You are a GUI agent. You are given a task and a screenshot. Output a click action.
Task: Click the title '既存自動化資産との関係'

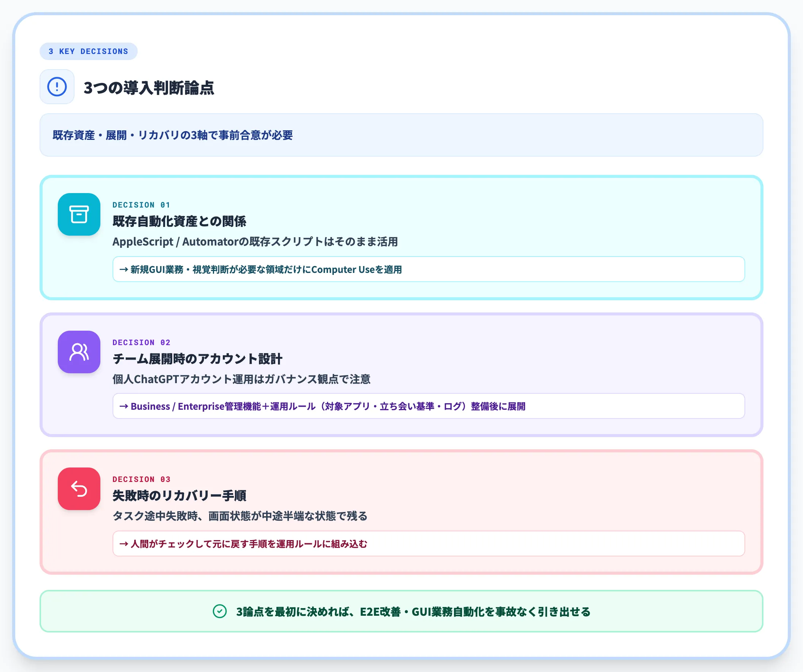[x=179, y=221]
